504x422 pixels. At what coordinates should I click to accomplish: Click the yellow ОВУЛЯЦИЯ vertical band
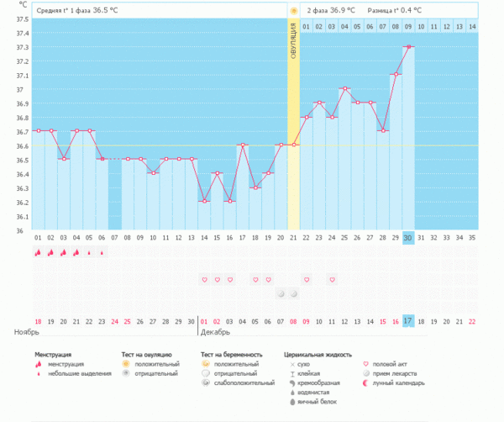pyautogui.click(x=293, y=126)
